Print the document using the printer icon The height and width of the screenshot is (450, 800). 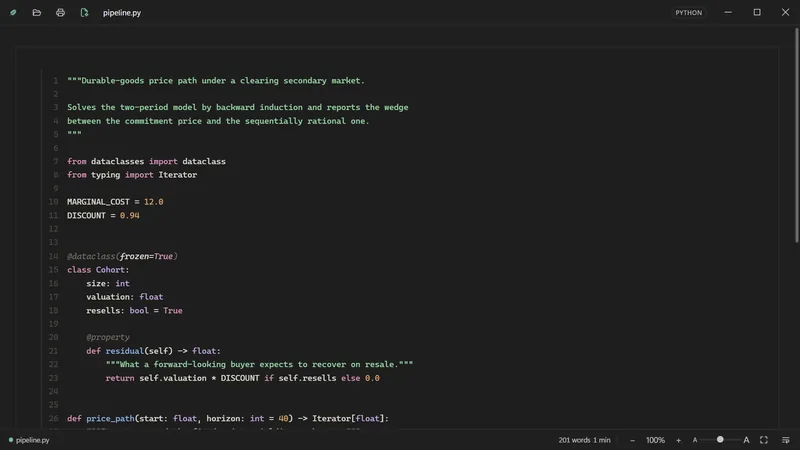tap(60, 13)
